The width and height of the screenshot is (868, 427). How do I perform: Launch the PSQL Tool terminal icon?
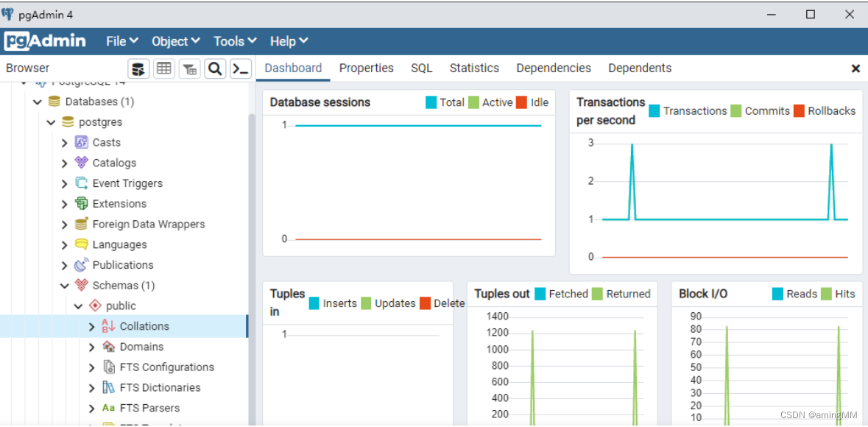pos(241,68)
